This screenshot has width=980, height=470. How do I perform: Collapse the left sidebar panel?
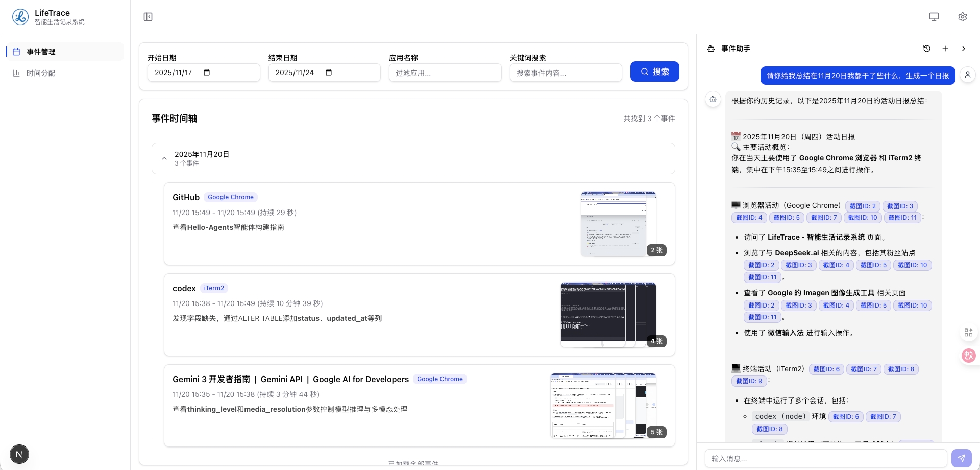point(148,17)
